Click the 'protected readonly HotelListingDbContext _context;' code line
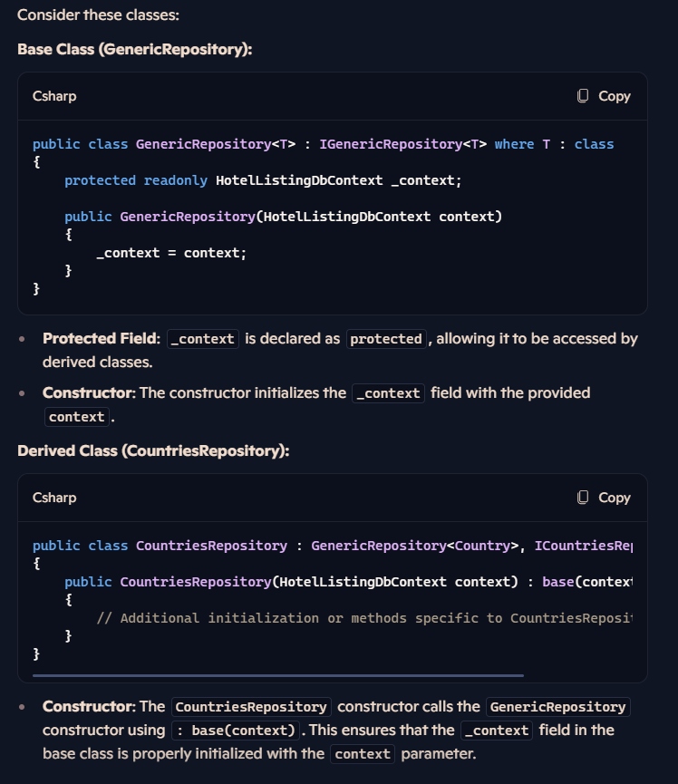Viewport: 678px width, 784px height. tap(263, 180)
